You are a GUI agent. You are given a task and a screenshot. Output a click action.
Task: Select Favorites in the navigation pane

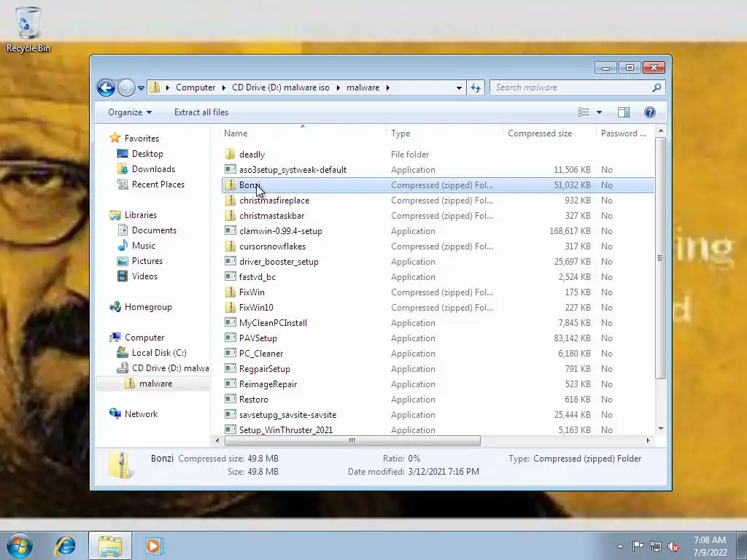(142, 139)
